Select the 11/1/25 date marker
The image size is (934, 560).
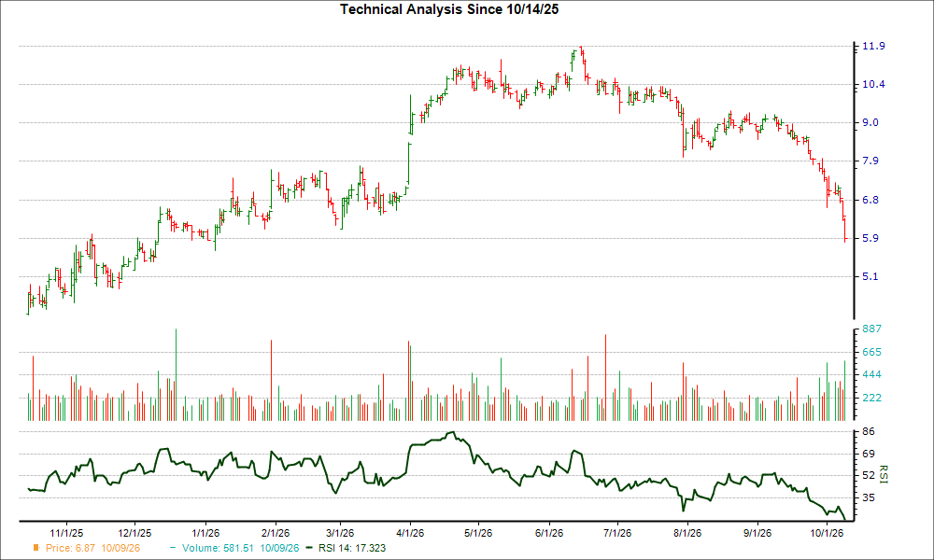[66, 533]
